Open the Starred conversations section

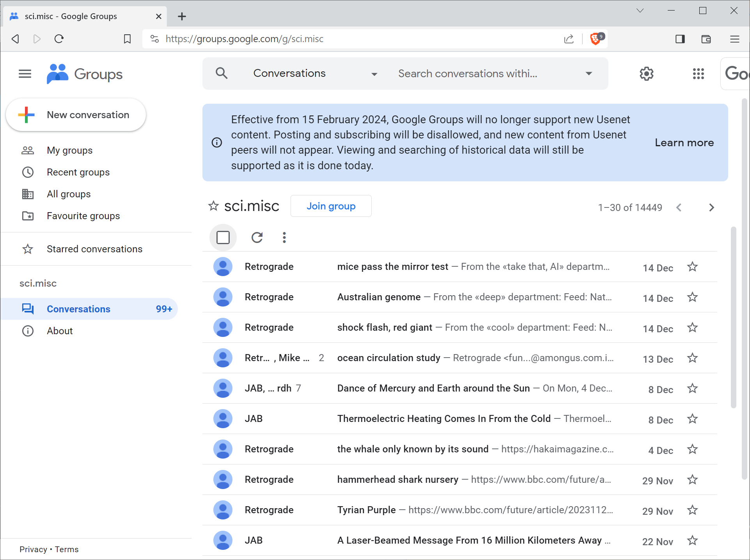pyautogui.click(x=94, y=249)
